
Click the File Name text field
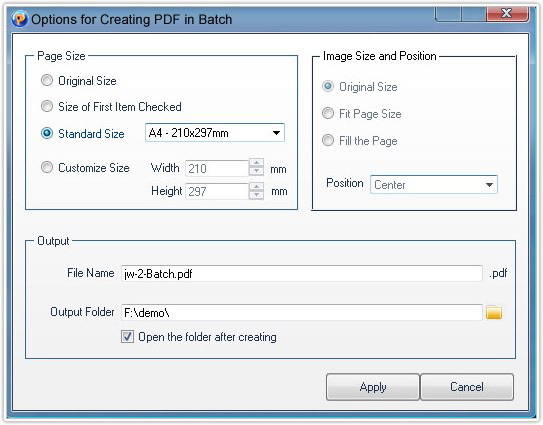point(302,274)
